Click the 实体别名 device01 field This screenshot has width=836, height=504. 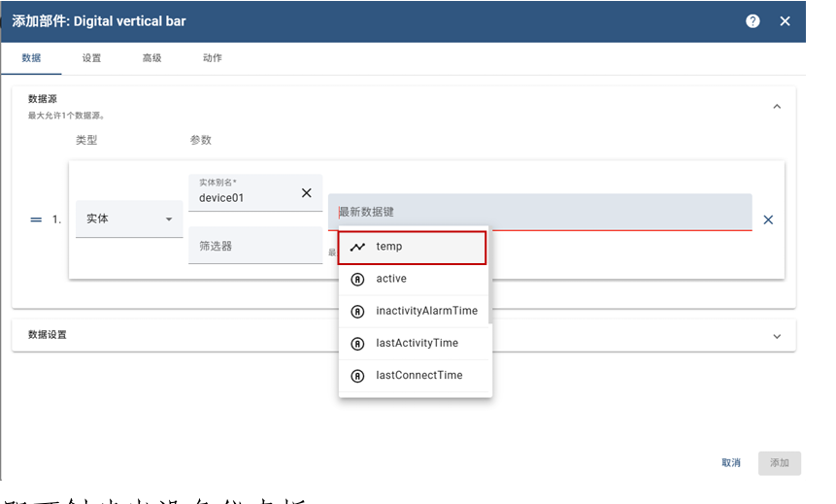tap(255, 192)
